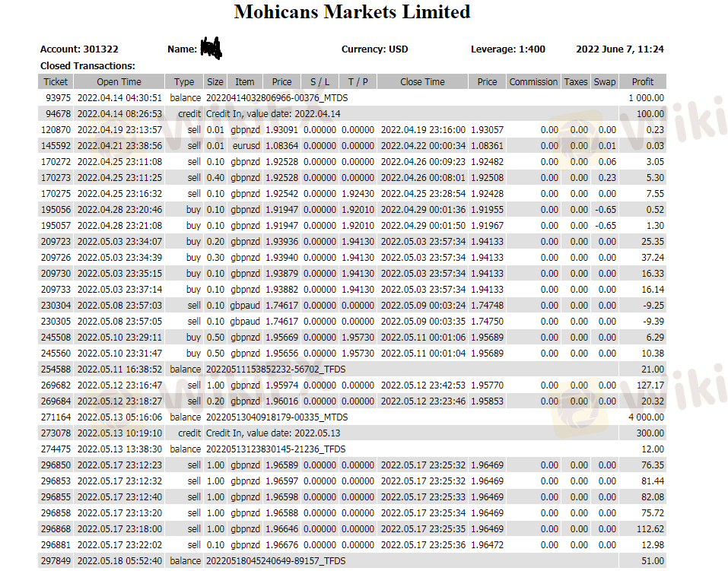
Task: Click the profit value 82.08
Action: 653,497
